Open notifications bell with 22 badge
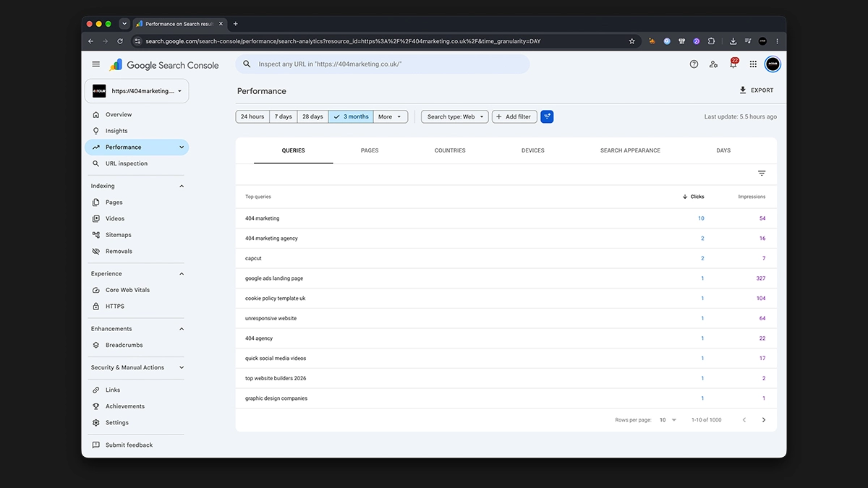 733,64
